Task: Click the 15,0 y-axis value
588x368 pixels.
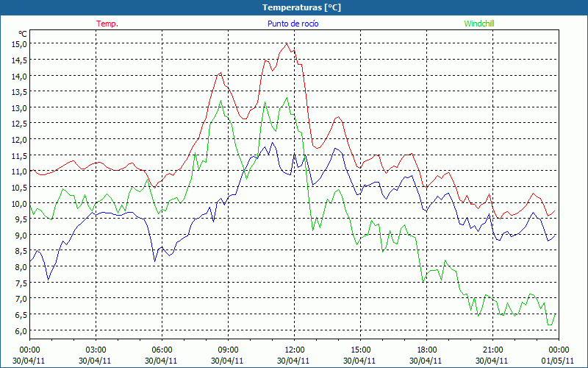Action: 19,44
